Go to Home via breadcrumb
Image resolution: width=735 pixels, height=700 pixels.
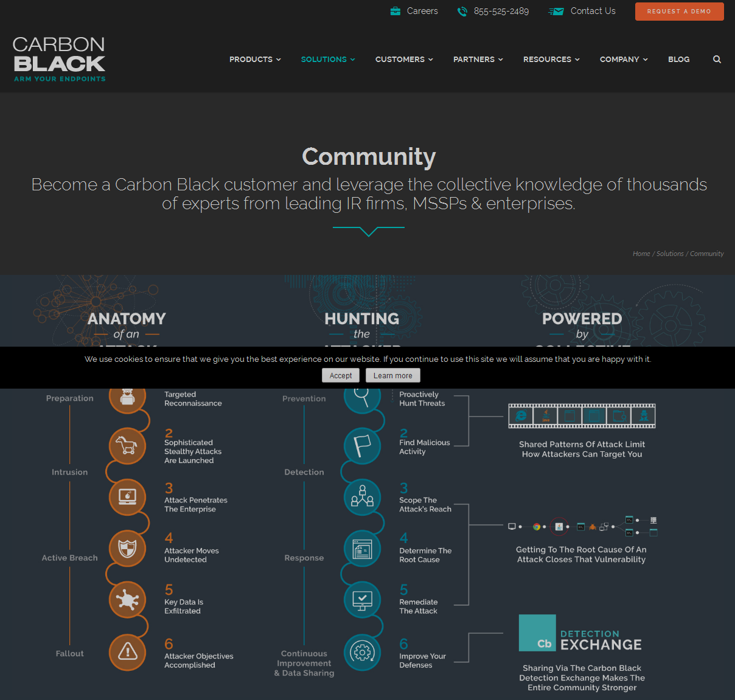[641, 254]
